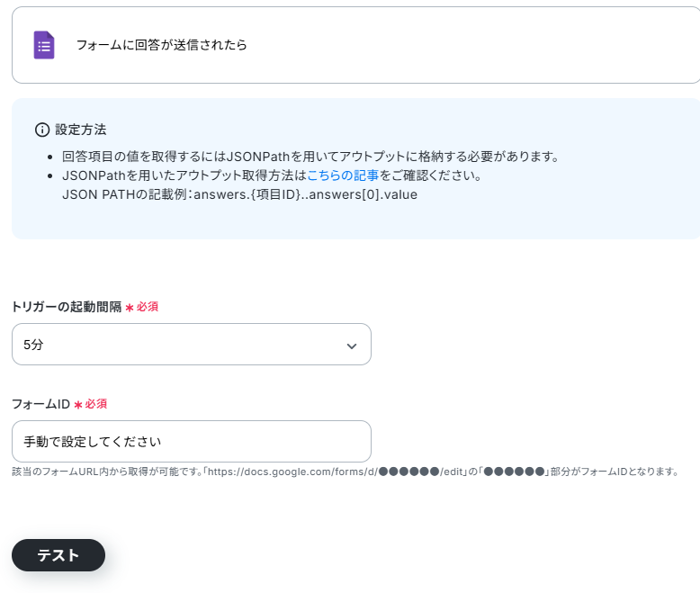
Task: Click the 必須 marker beside the フォームID label
Action: [x=96, y=404]
